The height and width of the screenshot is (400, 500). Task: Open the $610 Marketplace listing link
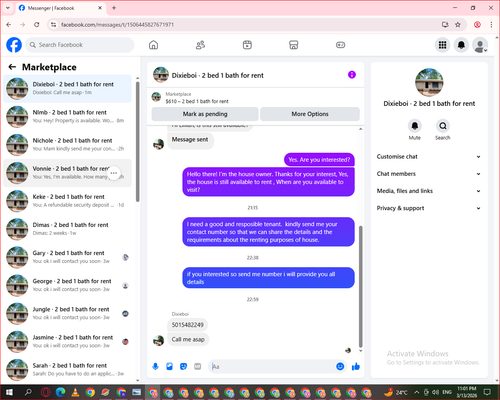(x=197, y=101)
